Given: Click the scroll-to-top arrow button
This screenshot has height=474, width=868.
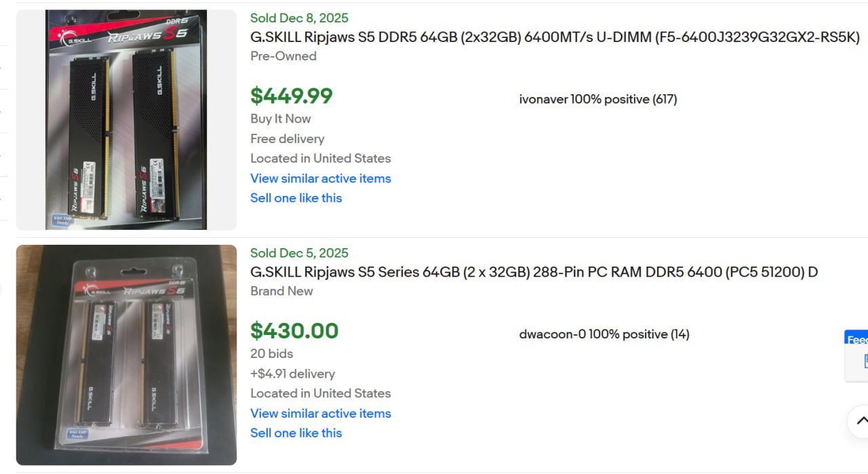Looking at the screenshot, I should pos(861,421).
